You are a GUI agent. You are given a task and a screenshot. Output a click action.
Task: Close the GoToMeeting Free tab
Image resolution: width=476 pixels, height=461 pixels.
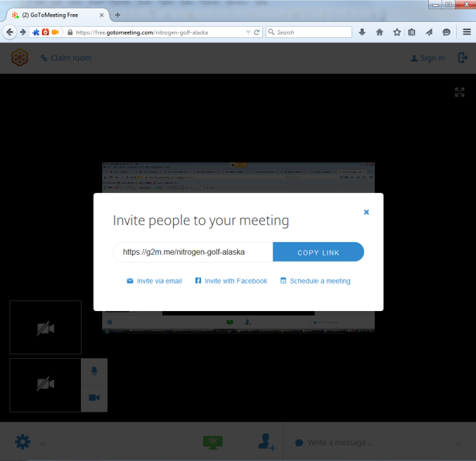(102, 15)
